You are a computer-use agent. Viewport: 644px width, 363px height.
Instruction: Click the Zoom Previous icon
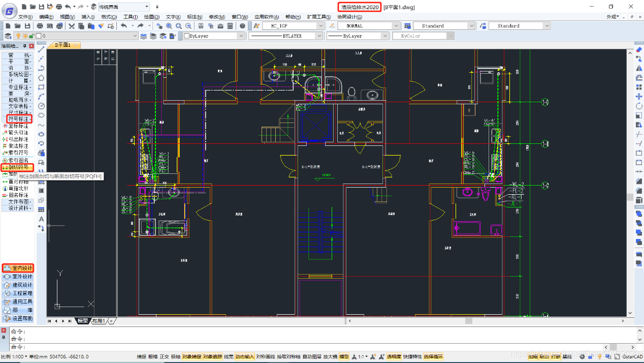point(188,26)
